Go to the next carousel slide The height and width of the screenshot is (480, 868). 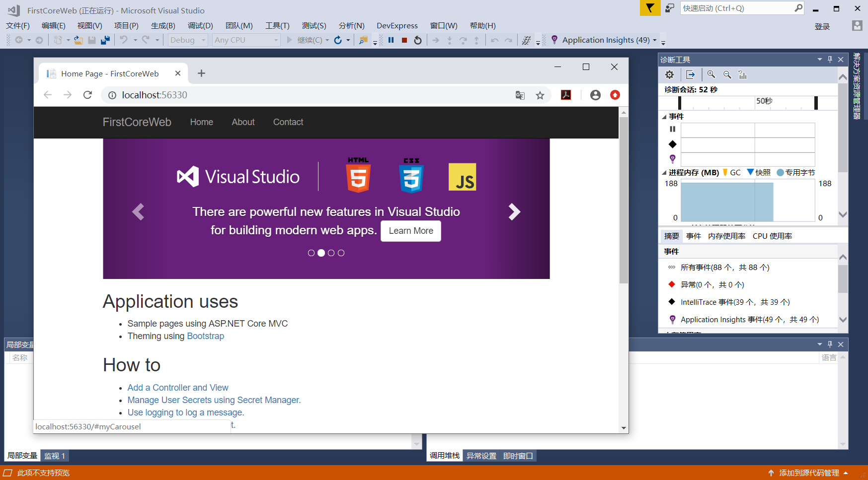click(x=514, y=212)
